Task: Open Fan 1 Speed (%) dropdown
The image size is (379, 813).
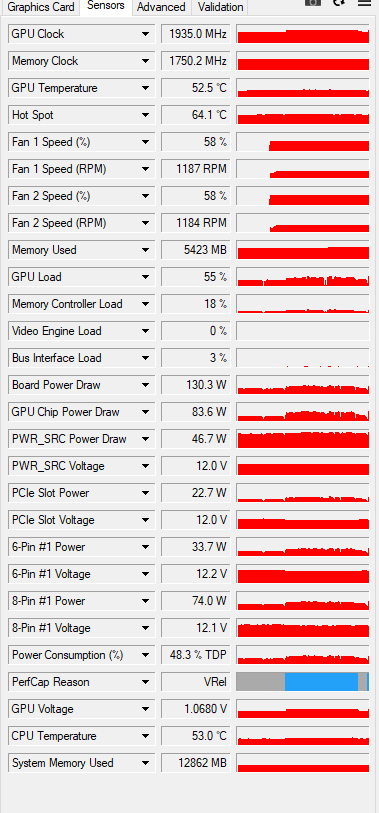Action: pos(145,142)
